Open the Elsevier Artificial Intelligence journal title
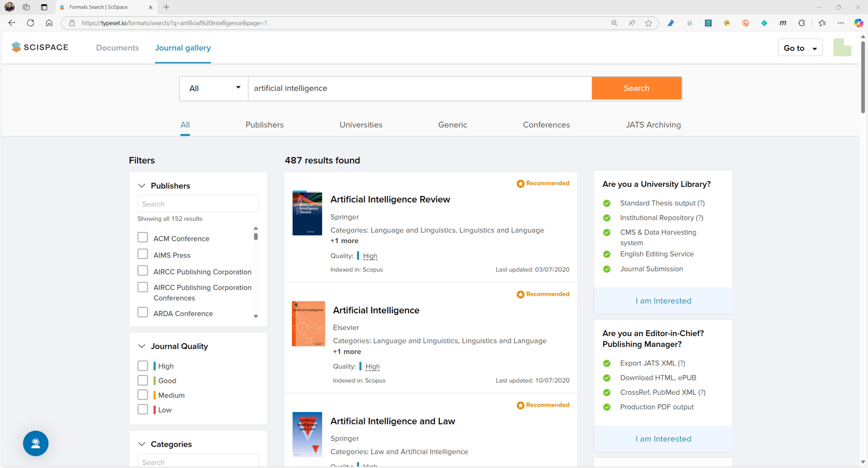This screenshot has width=868, height=468. (376, 310)
